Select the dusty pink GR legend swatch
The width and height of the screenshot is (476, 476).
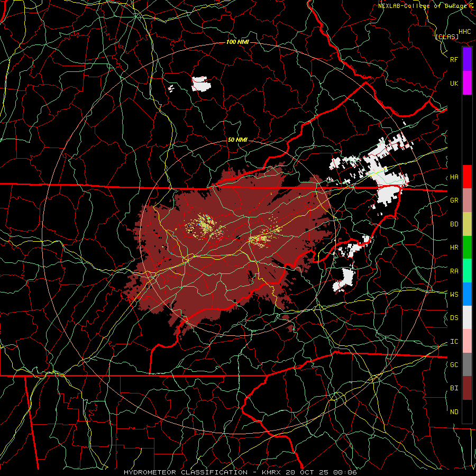[x=467, y=200]
